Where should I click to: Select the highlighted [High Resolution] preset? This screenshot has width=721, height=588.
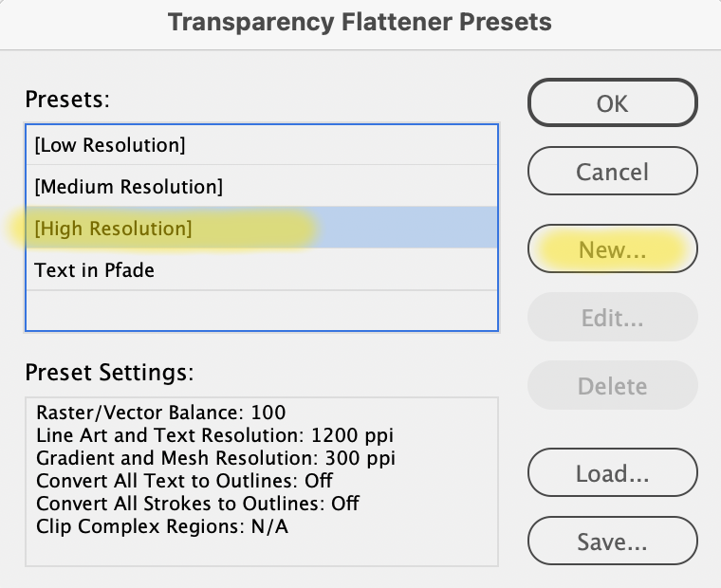point(262,228)
